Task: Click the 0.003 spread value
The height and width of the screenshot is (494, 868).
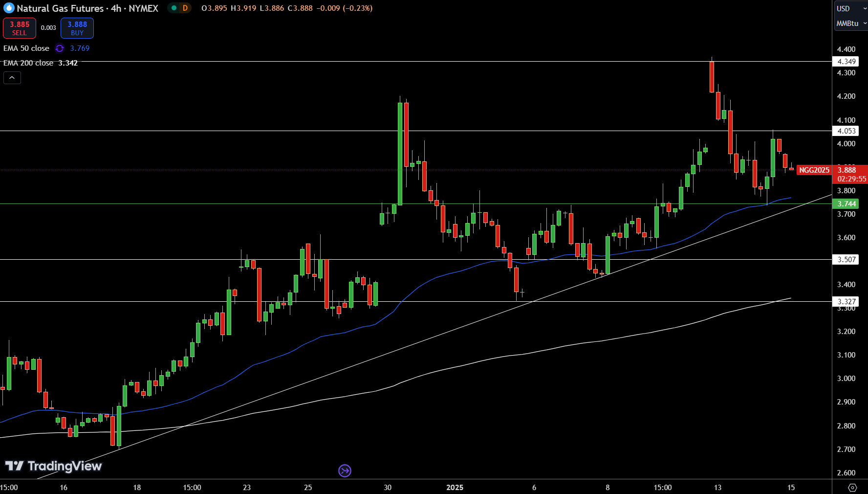Action: (x=48, y=28)
